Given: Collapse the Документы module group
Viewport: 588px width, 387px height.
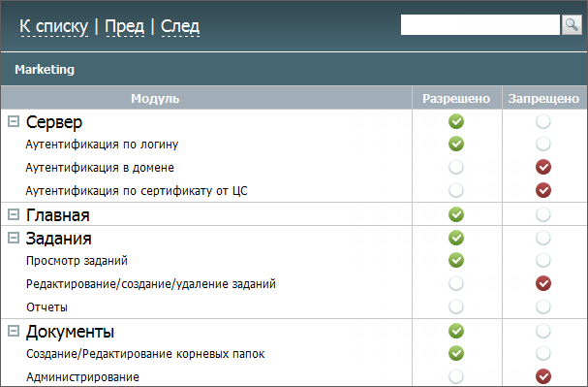Looking at the screenshot, I should [x=14, y=331].
